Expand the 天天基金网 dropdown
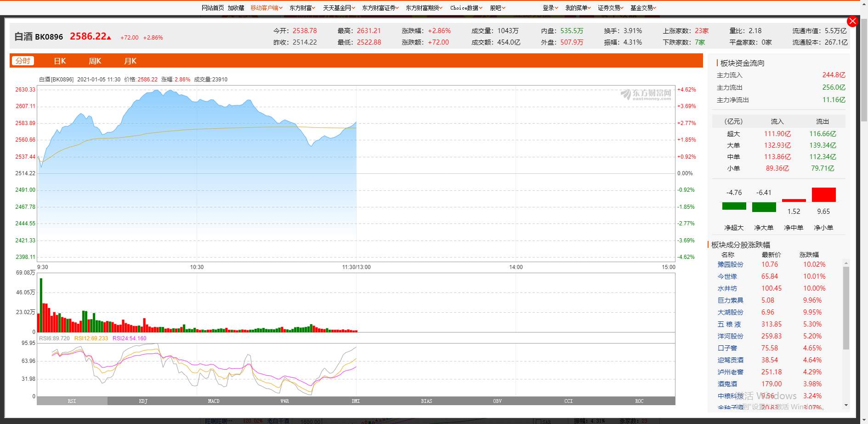868x424 pixels. tap(339, 8)
